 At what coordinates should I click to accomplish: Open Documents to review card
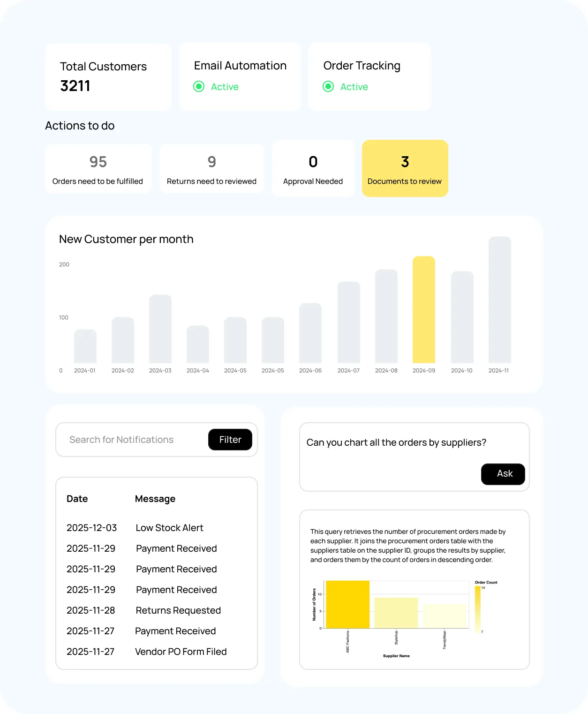(x=405, y=168)
